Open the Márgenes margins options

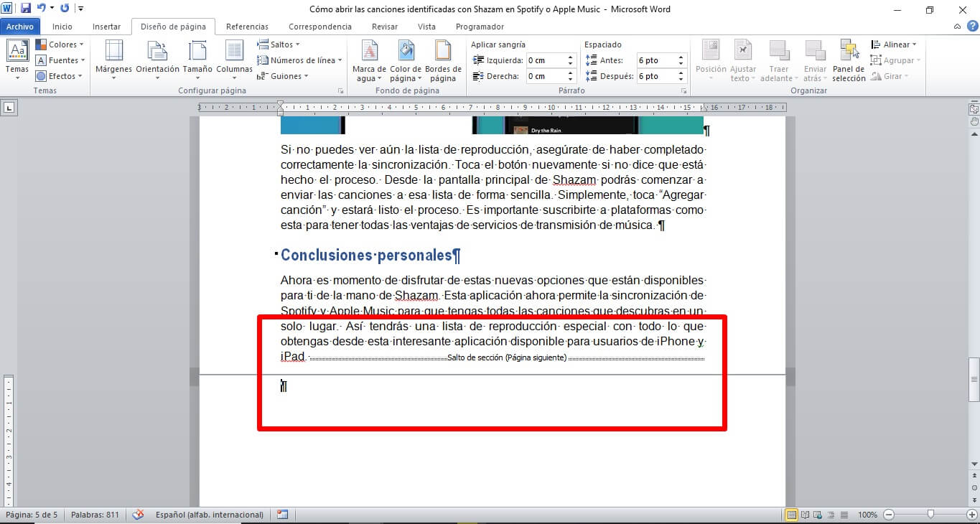114,61
